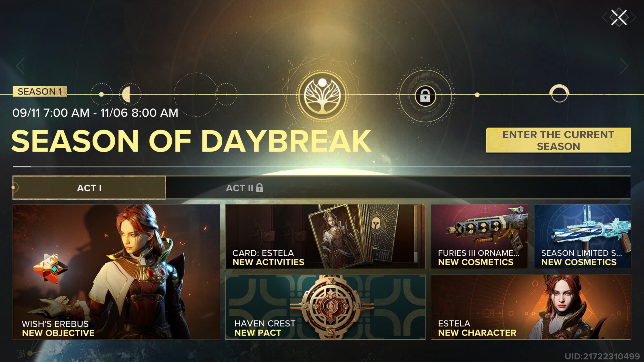Open Estela New Character tile

(x=531, y=307)
